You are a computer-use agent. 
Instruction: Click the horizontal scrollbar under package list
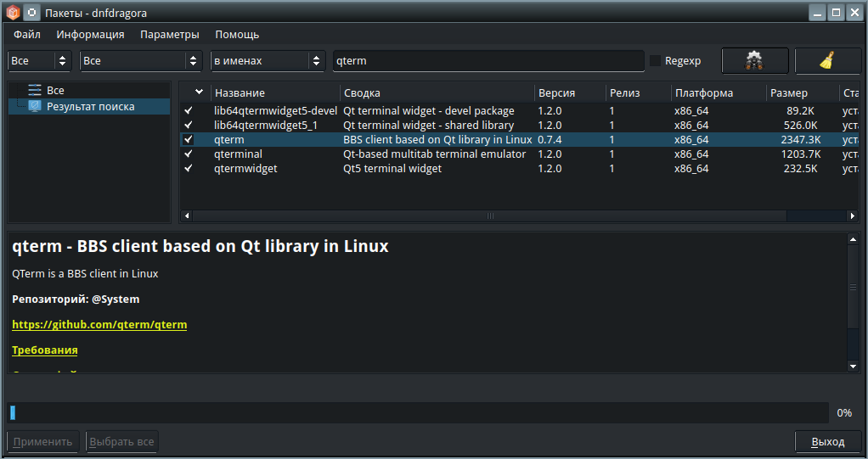(489, 216)
